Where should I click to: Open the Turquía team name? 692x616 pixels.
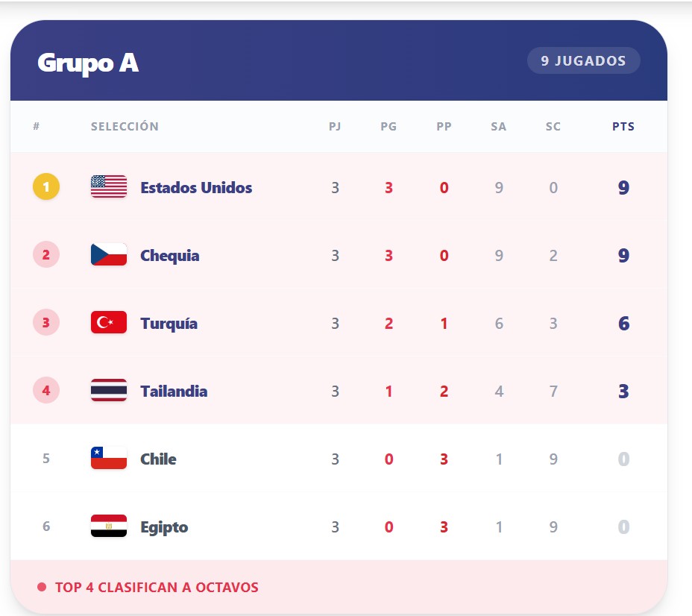(x=169, y=324)
